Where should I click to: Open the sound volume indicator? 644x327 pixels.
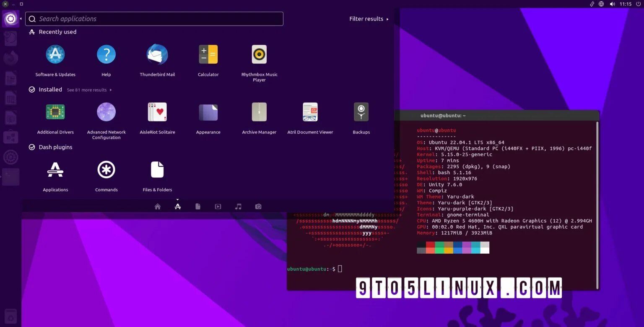click(x=612, y=4)
